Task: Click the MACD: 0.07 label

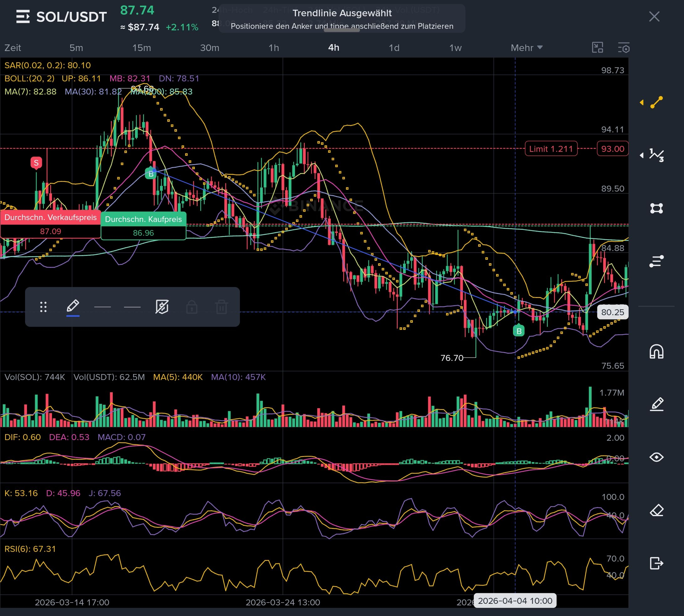Action: (x=122, y=437)
